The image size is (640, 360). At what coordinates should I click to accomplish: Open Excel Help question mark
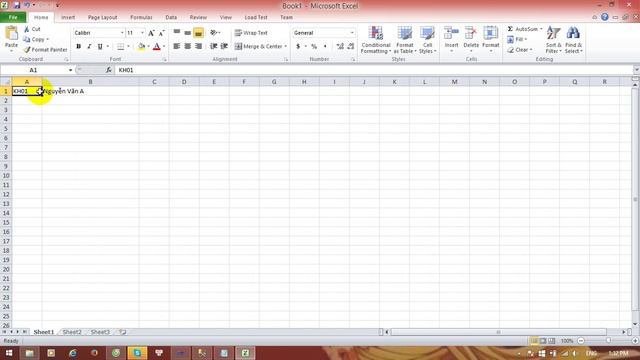pyautogui.click(x=604, y=17)
